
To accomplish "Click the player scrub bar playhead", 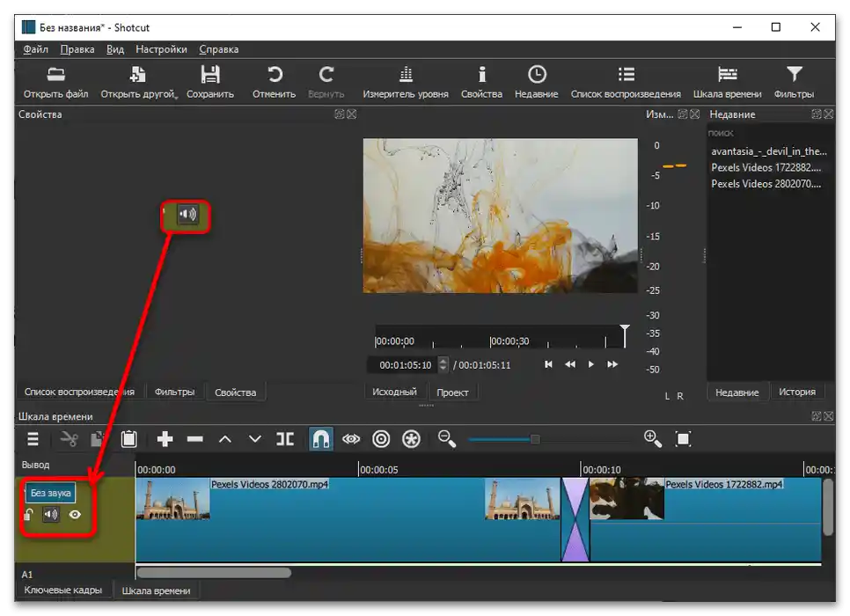I will click(x=625, y=335).
